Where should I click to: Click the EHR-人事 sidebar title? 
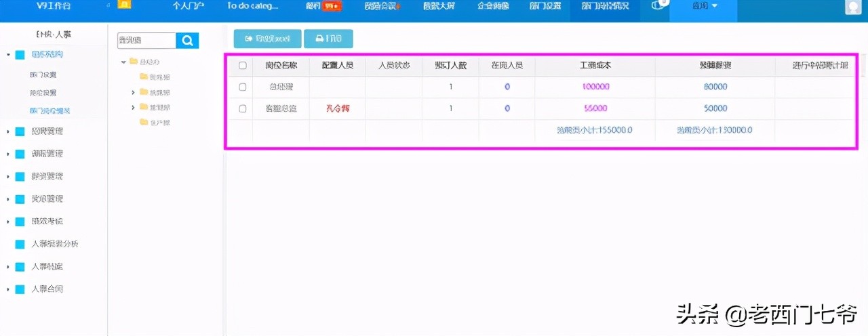tap(53, 34)
